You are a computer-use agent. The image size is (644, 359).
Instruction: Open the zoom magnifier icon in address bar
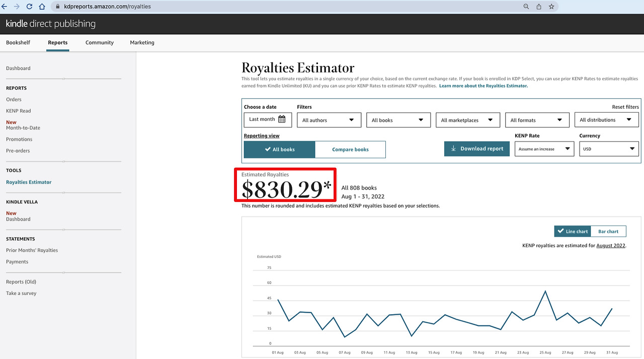[526, 7]
